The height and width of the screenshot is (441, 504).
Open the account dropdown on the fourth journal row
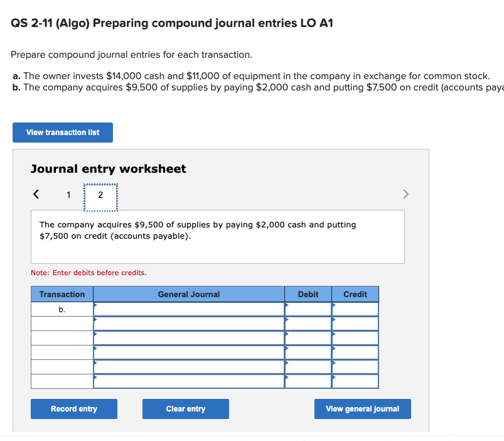coord(188,352)
